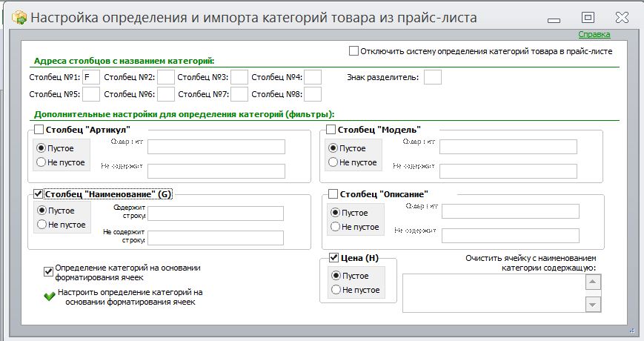Click the Столбец №3 input field
644x341 pixels.
[x=239, y=77]
